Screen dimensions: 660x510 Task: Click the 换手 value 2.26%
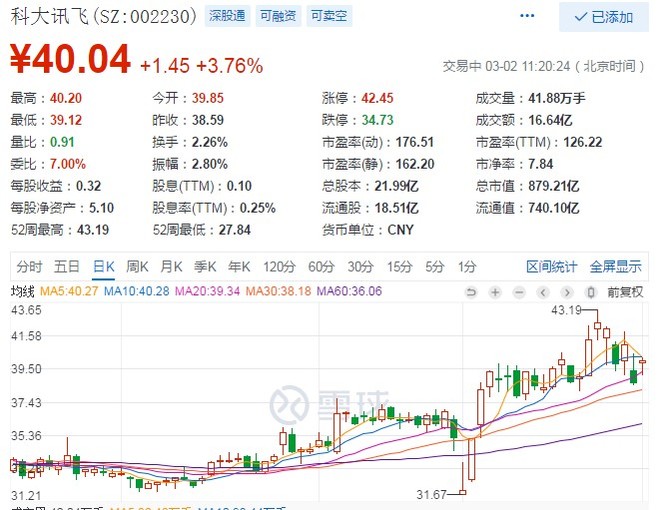click(x=210, y=142)
